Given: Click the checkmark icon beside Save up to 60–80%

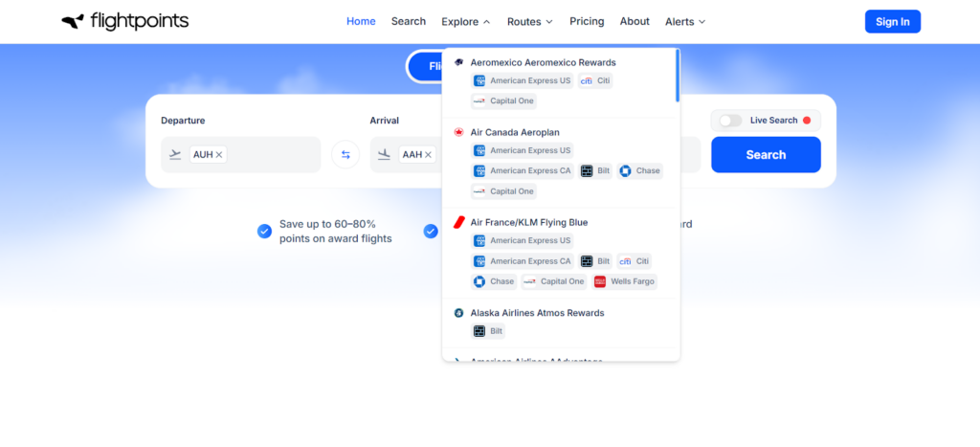Looking at the screenshot, I should (x=264, y=232).
